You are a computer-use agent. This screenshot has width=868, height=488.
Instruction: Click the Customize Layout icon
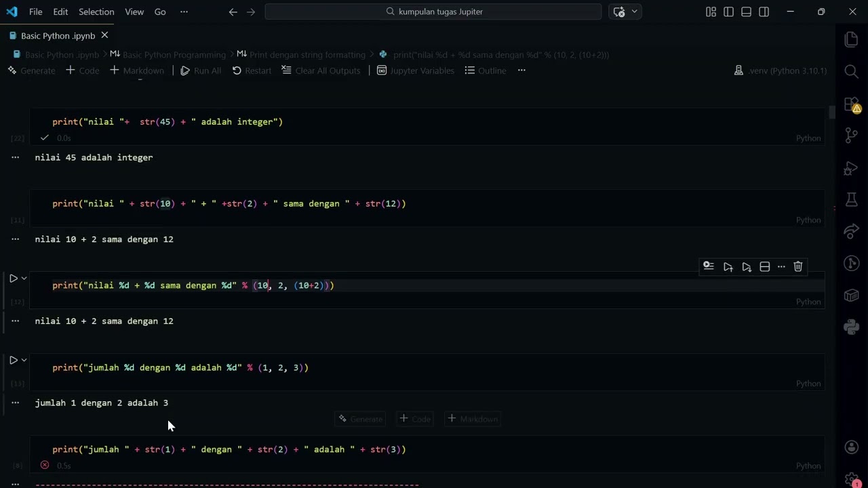pos(711,12)
